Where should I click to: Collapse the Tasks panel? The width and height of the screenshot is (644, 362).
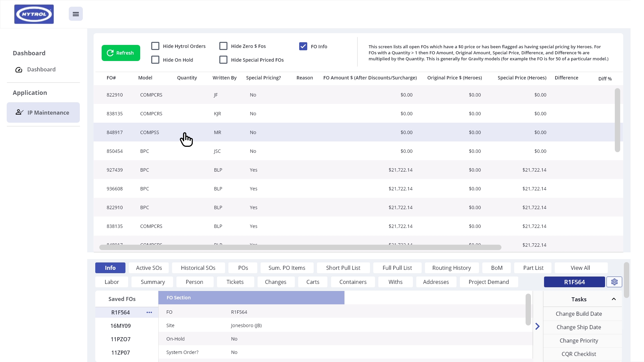614,299
